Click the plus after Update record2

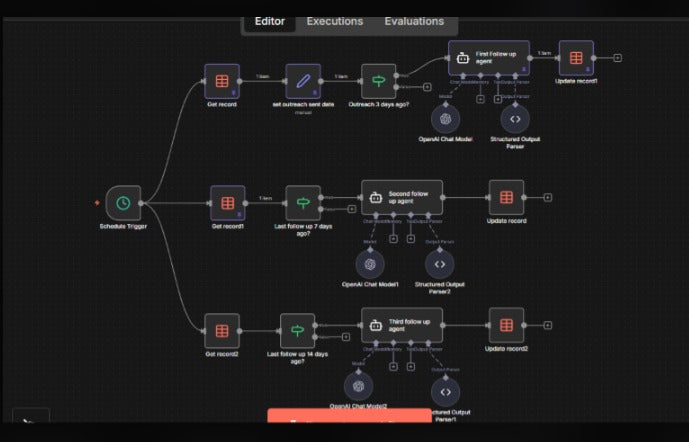(548, 325)
